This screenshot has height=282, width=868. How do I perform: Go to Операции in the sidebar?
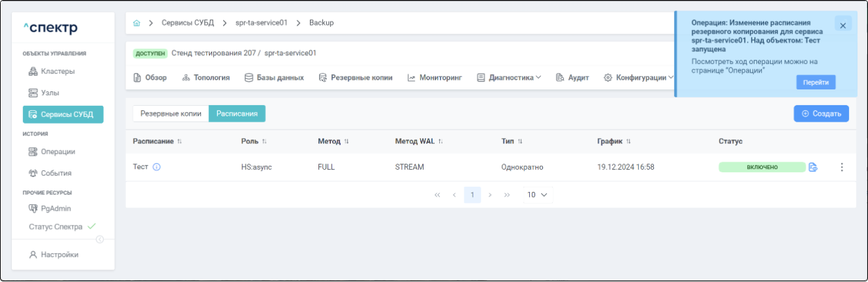[x=58, y=152]
